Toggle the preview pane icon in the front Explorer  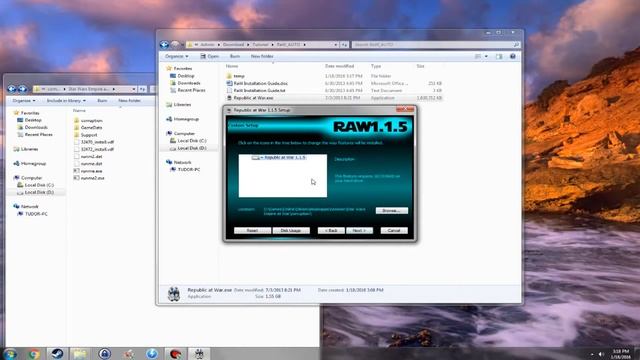pos(499,56)
